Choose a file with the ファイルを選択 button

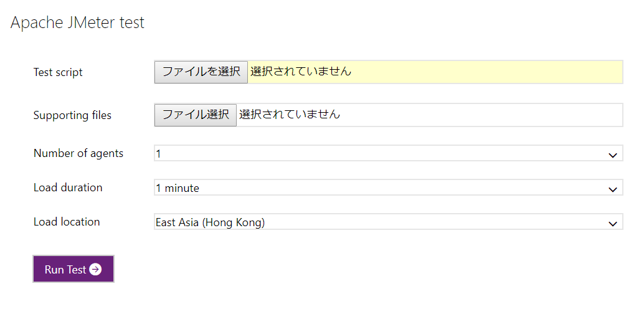[x=201, y=72]
